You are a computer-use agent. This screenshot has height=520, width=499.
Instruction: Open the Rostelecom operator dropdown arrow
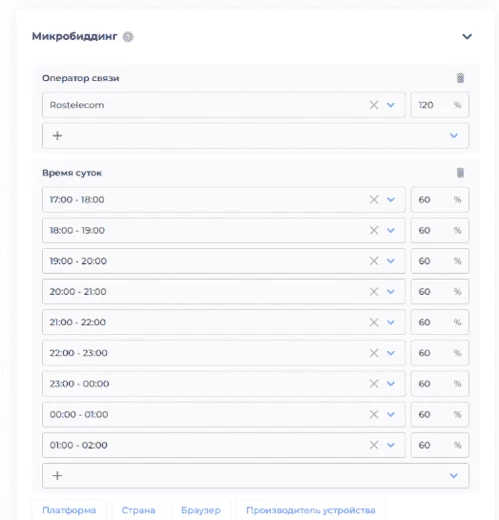click(391, 105)
